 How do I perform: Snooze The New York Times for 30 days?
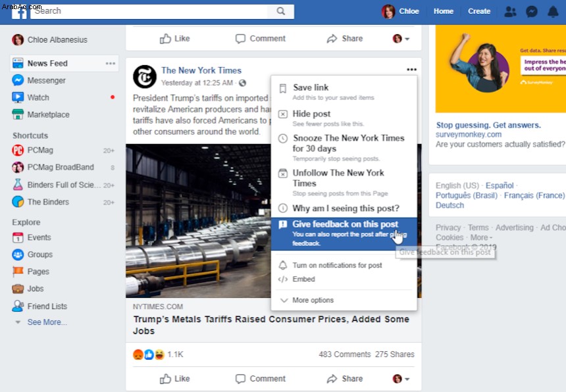click(x=344, y=148)
